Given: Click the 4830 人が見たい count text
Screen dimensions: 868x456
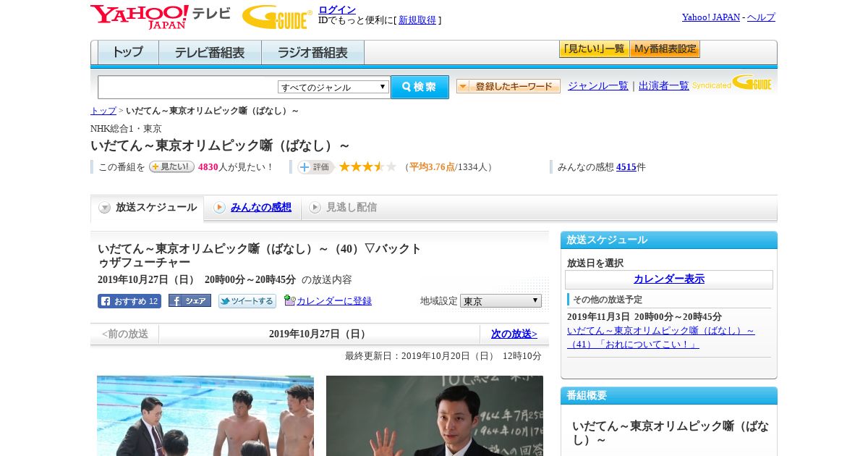Looking at the screenshot, I should coord(236,167).
